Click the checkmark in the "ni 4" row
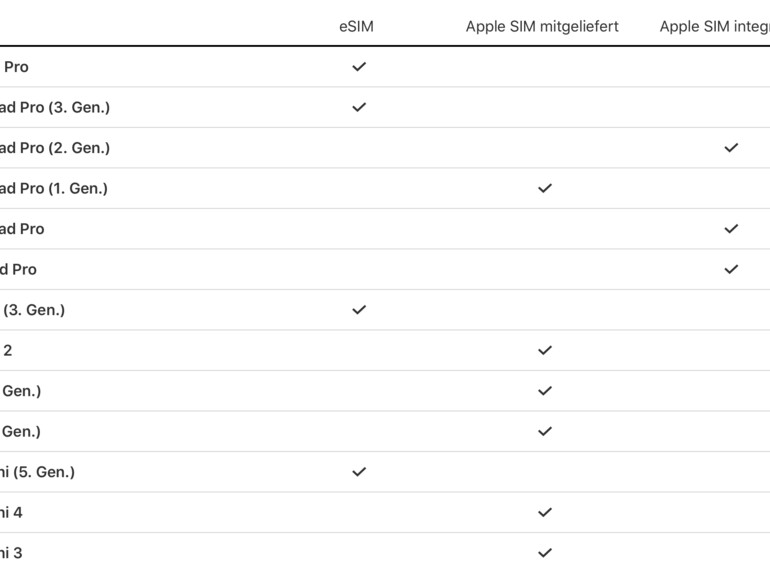Image resolution: width=770 pixels, height=578 pixels. click(x=545, y=512)
